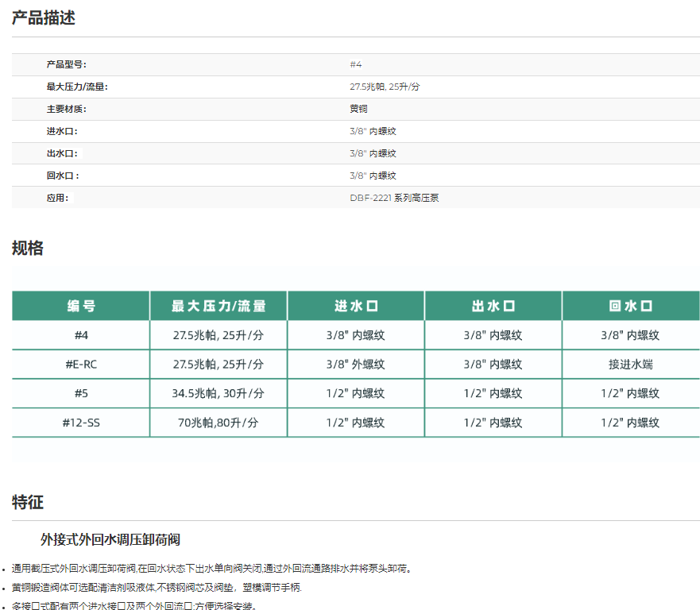
Task: Click the 34.5兆帕, 30升/分 cell
Action: [219, 394]
